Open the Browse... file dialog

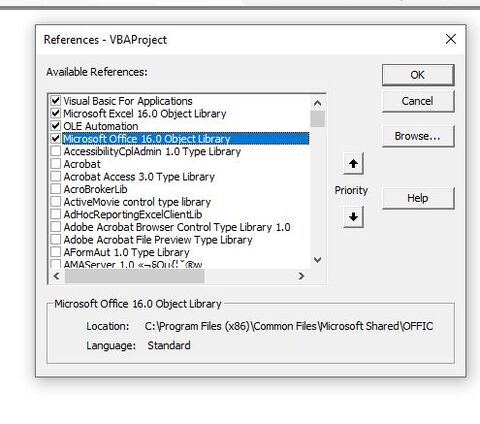418,136
